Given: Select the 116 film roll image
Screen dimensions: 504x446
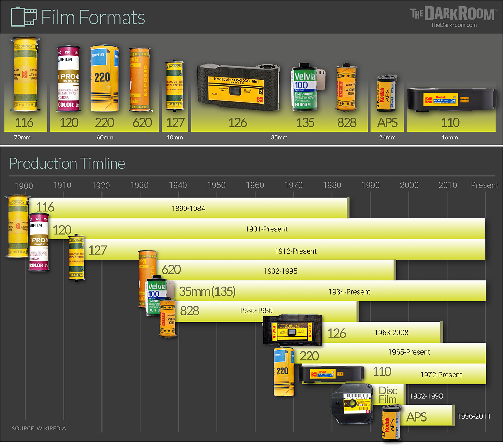Looking at the screenshot, I should click(25, 74).
